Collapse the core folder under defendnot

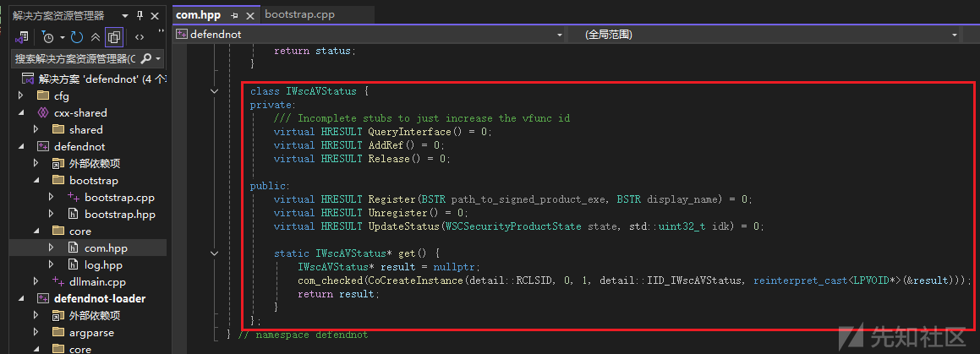(36, 231)
